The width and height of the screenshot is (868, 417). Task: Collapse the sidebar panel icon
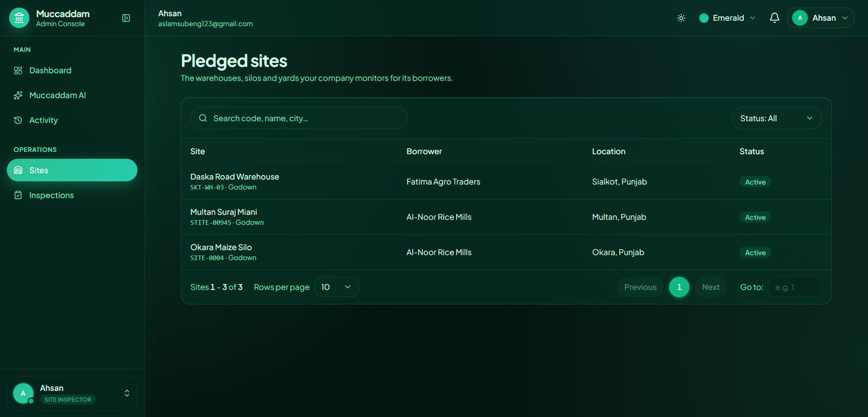[x=126, y=18]
